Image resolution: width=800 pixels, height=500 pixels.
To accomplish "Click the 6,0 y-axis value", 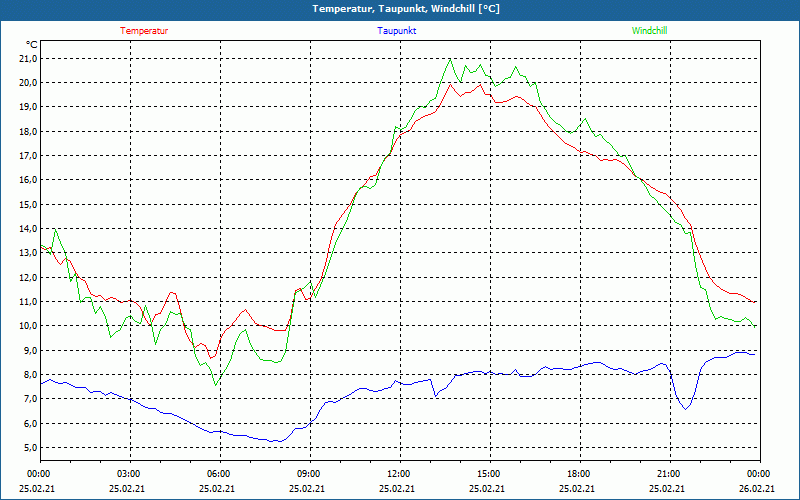I will click(31, 423).
